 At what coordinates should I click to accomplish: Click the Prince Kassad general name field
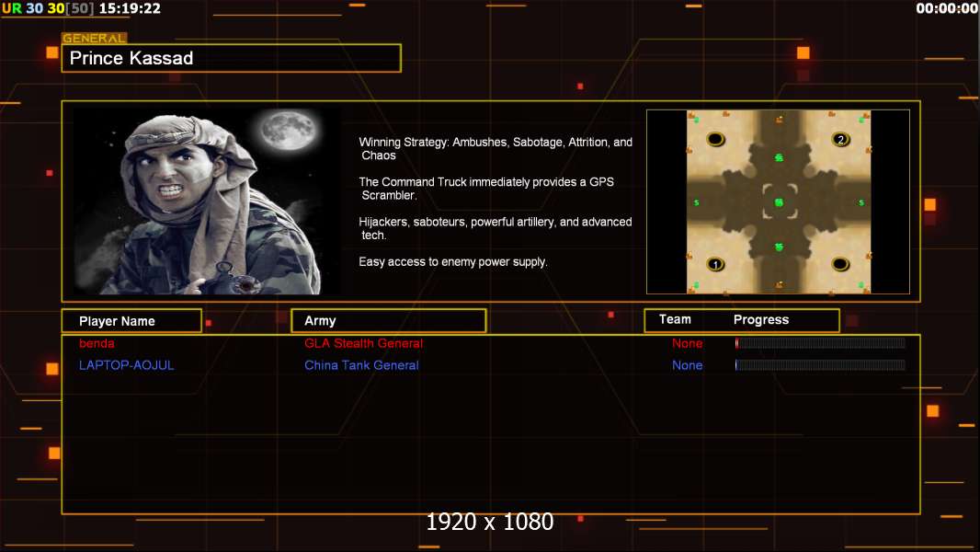231,58
